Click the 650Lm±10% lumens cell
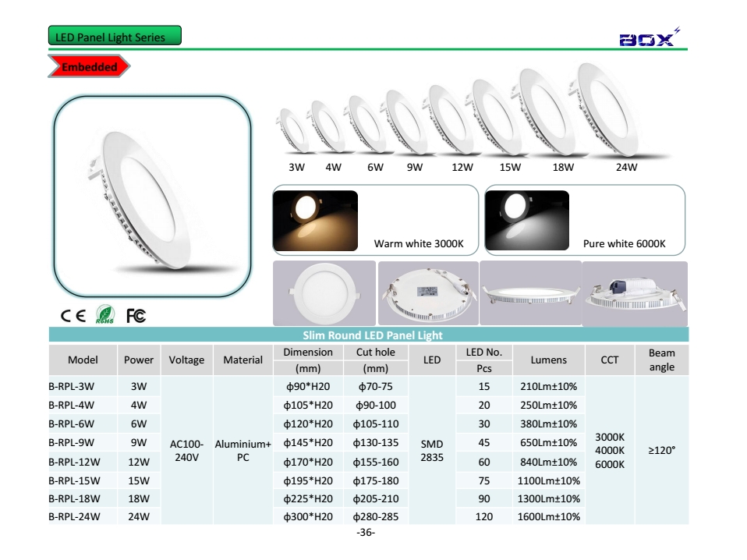Image resolution: width=747 pixels, height=560 pixels. tap(549, 442)
